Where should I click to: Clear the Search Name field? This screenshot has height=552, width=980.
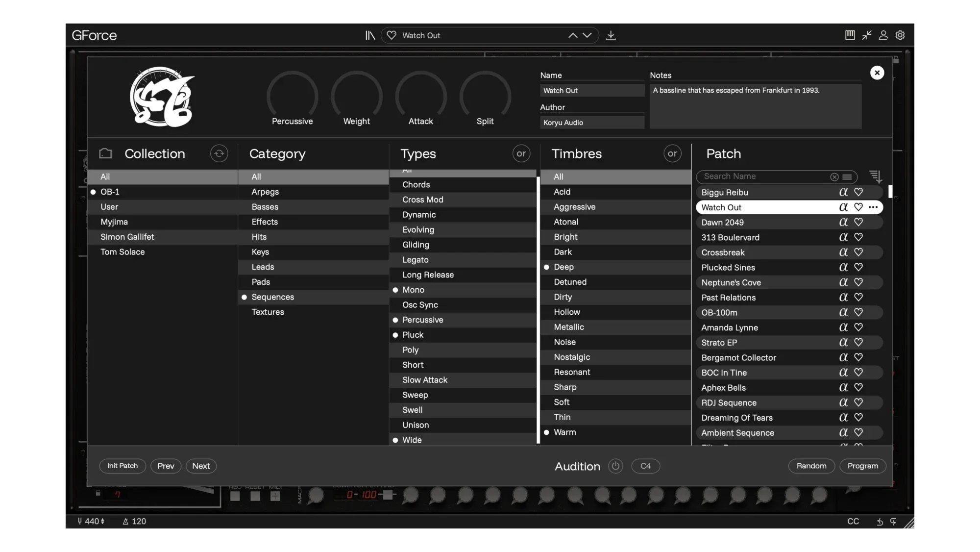coord(834,176)
